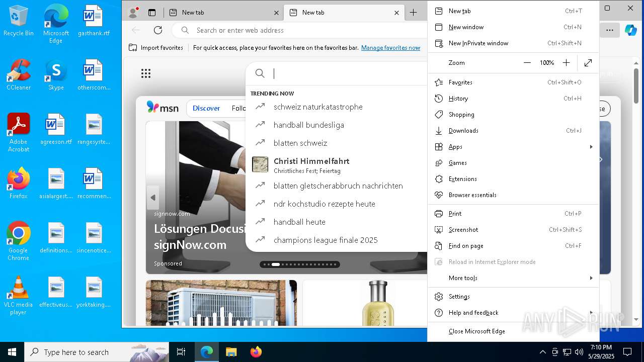This screenshot has height=362, width=644.
Task: Open Extensions menu entry
Action: click(513, 179)
